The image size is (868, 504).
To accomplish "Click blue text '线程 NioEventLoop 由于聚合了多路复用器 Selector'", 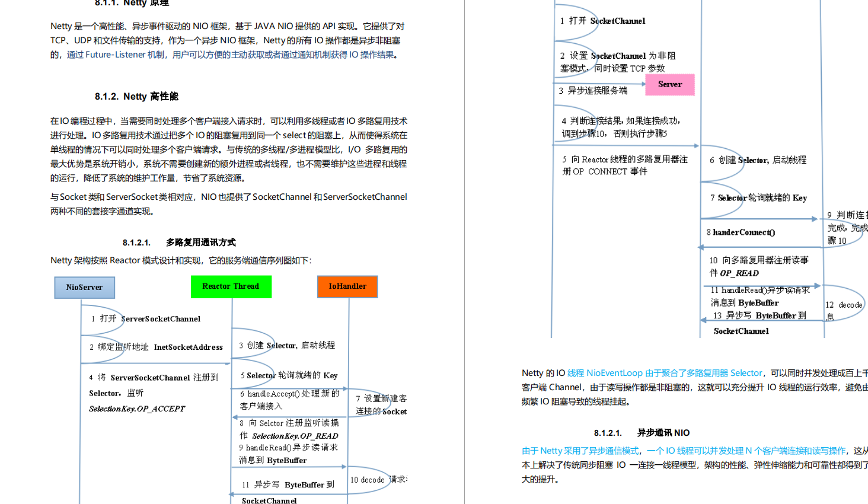I will [x=665, y=373].
